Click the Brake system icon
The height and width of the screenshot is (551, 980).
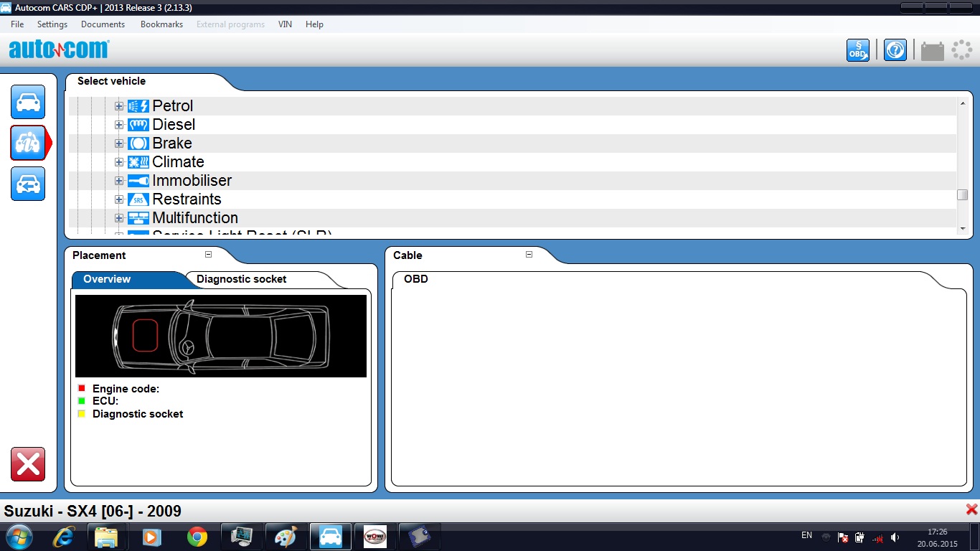tap(138, 143)
